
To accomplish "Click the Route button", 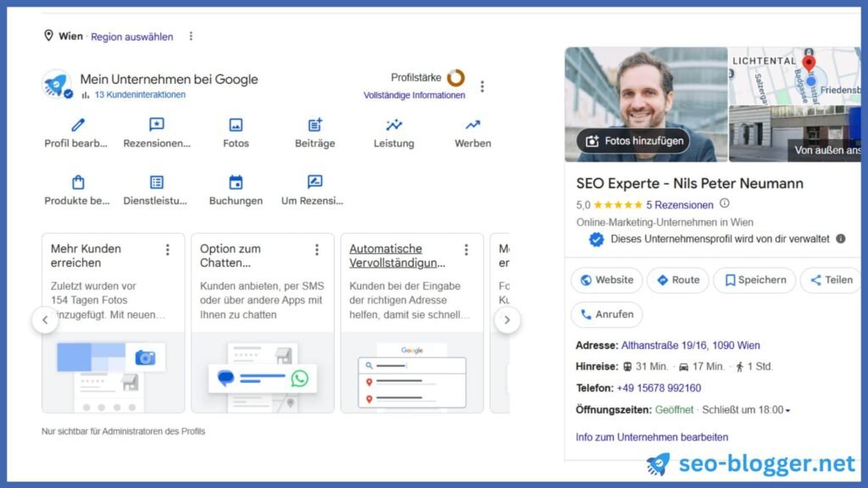I will pos(678,280).
